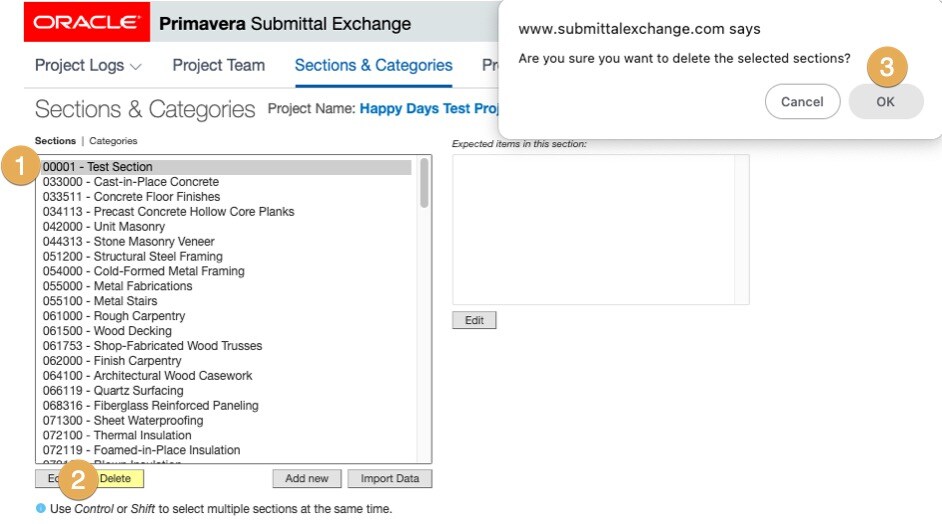942x524 pixels.
Task: Switch to the Project Team tab
Action: (219, 65)
